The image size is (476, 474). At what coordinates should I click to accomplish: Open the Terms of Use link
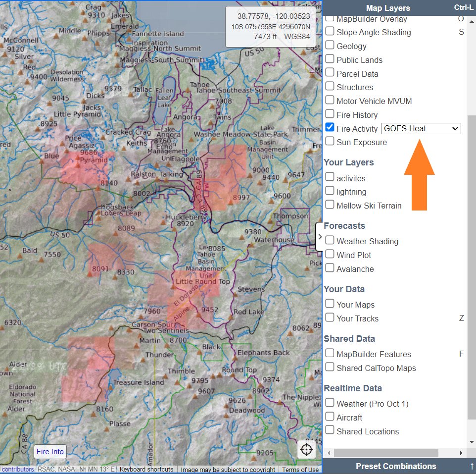(300, 470)
